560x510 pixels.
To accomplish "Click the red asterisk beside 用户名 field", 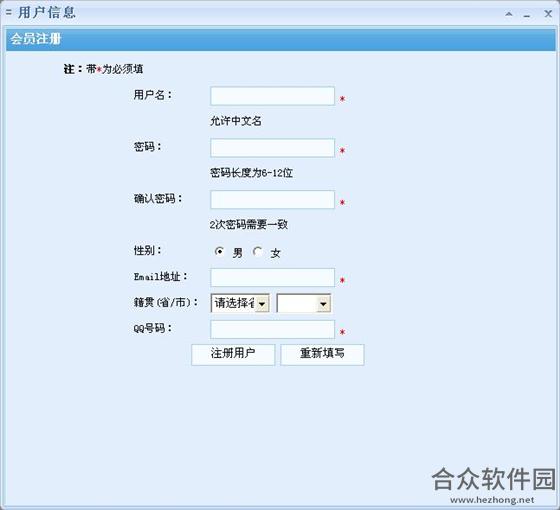I will (342, 99).
